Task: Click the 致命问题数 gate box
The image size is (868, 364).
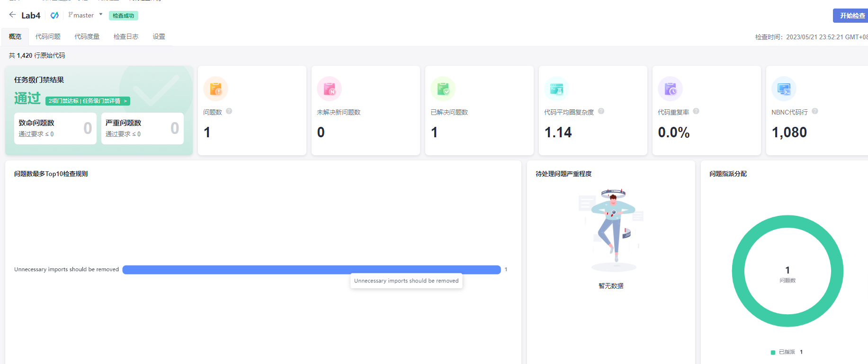Action: [x=55, y=128]
